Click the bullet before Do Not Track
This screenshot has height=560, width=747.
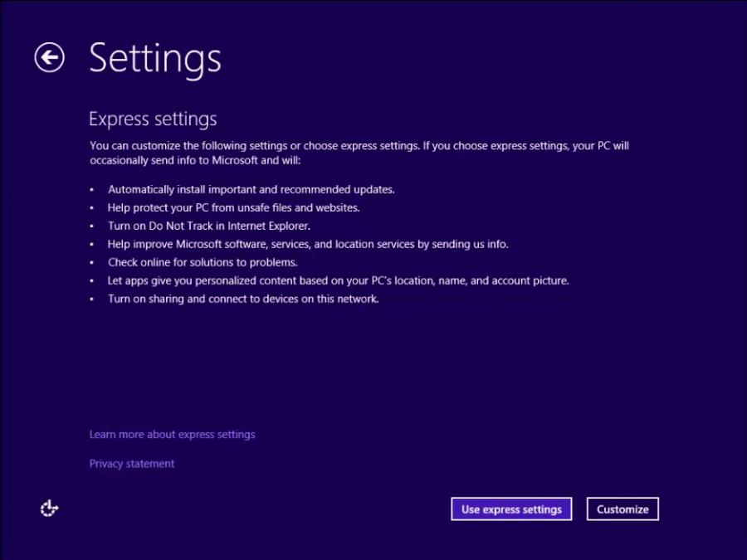coord(91,226)
